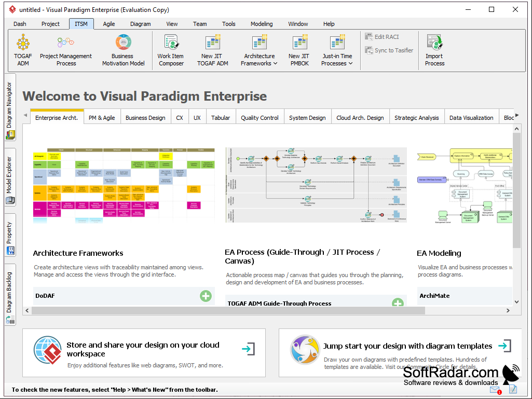Viewport: 532px width, 399px height.
Task: Select the Enterprise Archt. tab
Action: 57,117
